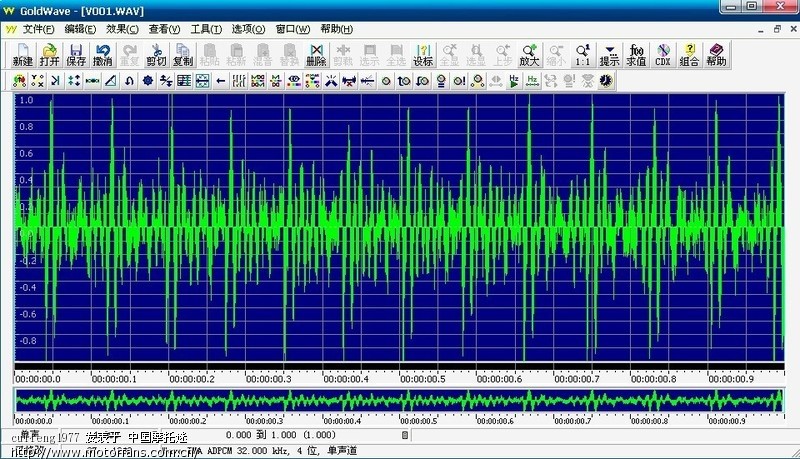Viewport: 800px width, 459px height.
Task: Open the CDX CD reader tool
Action: click(662, 54)
